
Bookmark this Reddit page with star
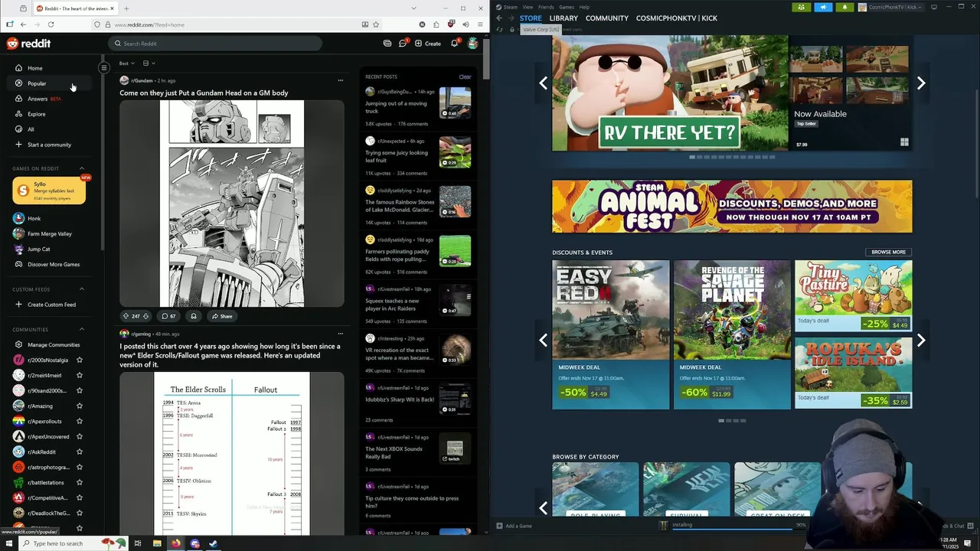(376, 24)
